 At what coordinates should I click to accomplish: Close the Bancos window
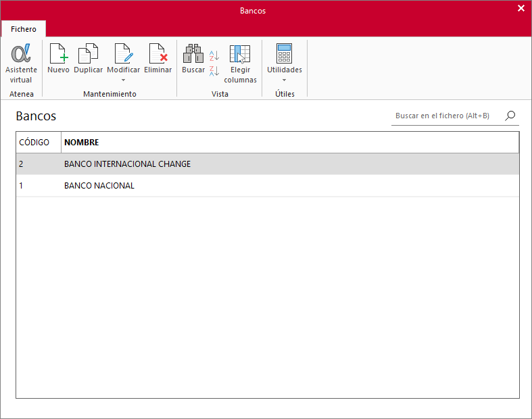click(521, 8)
